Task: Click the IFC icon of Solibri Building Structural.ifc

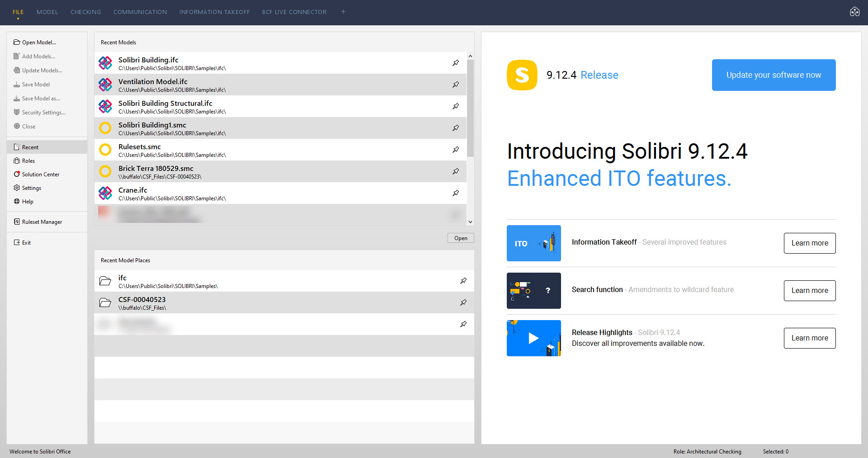Action: (105, 106)
